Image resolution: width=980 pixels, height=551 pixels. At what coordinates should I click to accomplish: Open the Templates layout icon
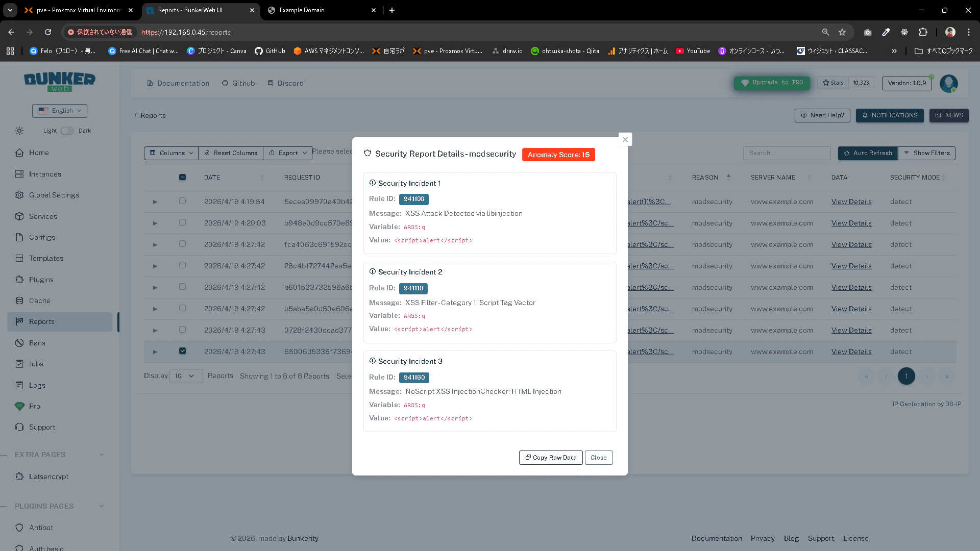point(19,258)
